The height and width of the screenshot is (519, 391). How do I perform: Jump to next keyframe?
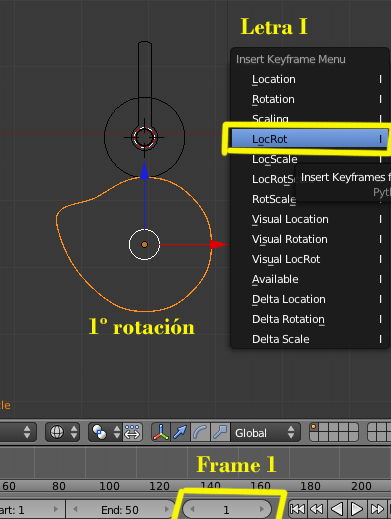tap(377, 509)
